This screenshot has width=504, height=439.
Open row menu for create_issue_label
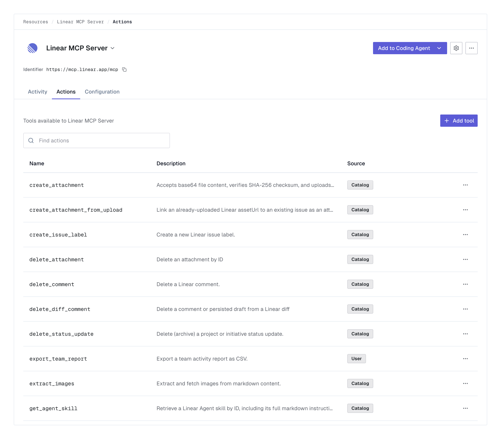coord(465,235)
